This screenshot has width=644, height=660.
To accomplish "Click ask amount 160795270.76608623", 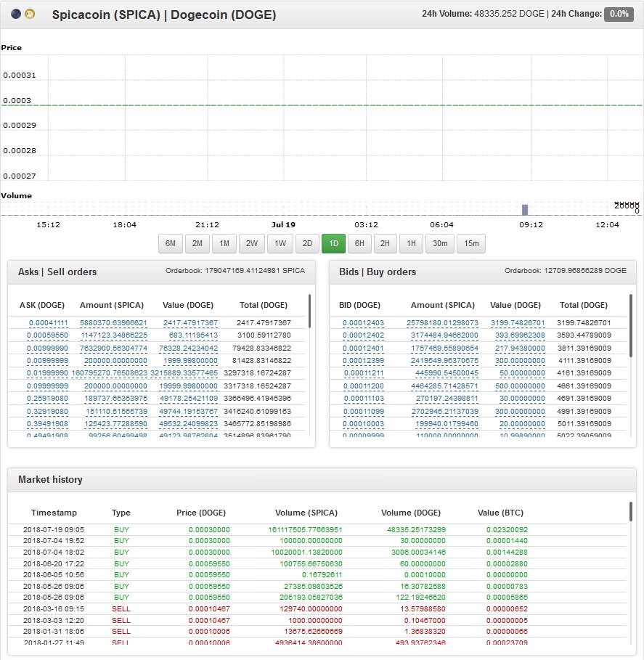I will (x=110, y=373).
